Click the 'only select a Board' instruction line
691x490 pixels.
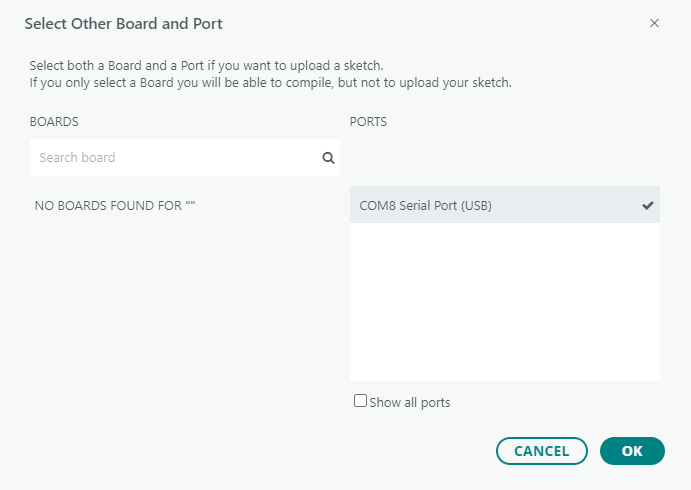[x=270, y=83]
